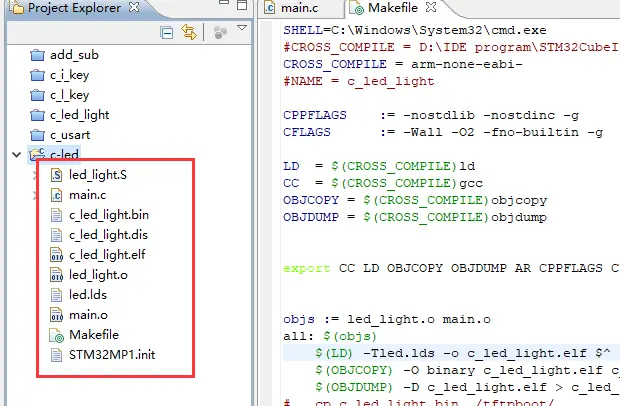Click the c_i_key folder icon
620x406 pixels.
pyautogui.click(x=37, y=75)
